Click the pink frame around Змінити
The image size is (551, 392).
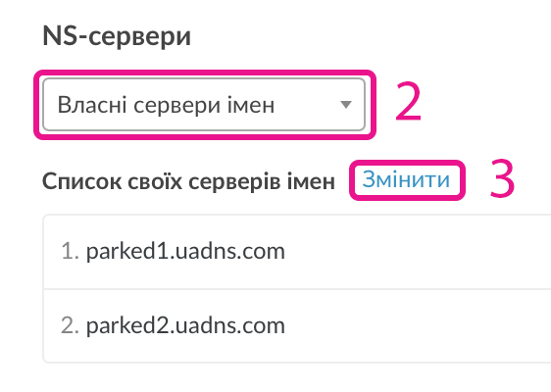407,163
